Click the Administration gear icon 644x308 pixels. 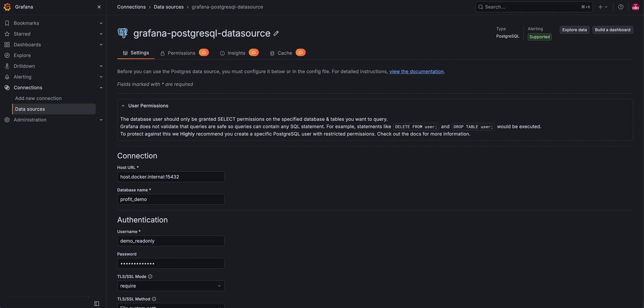pos(7,120)
